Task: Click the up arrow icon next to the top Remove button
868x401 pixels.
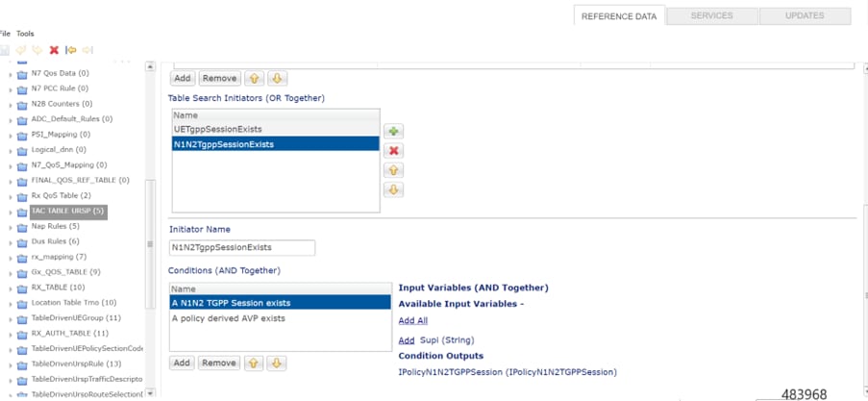Action: tap(254, 78)
